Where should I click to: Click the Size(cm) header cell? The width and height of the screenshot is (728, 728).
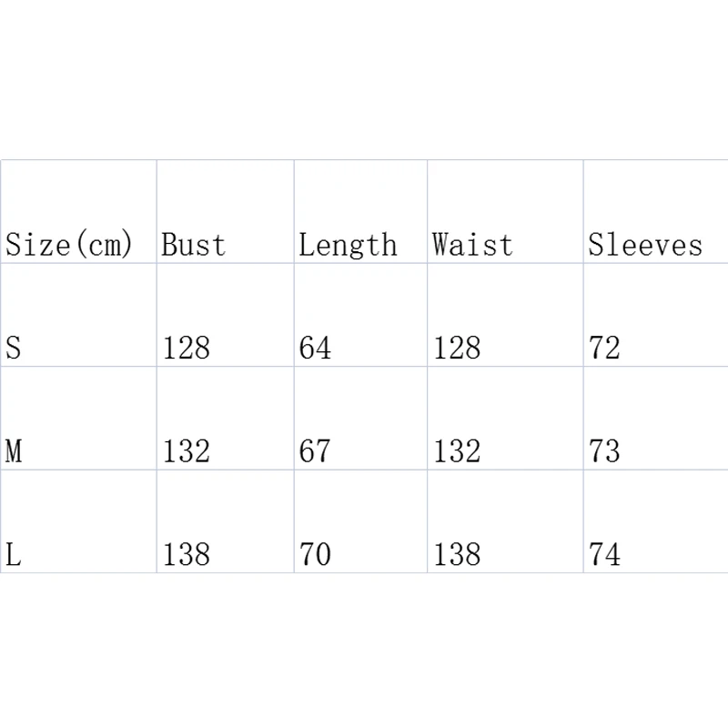[x=69, y=244]
